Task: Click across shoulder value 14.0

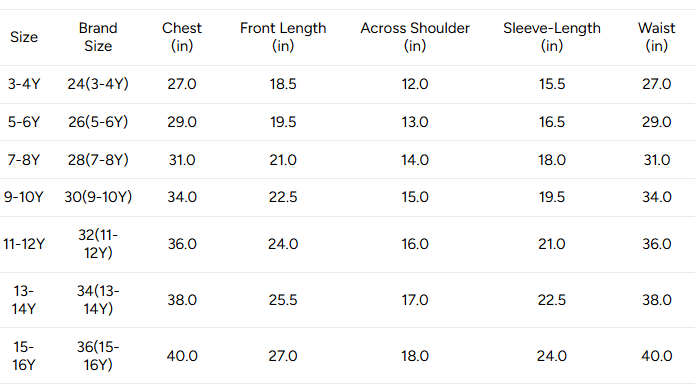Action: click(415, 160)
